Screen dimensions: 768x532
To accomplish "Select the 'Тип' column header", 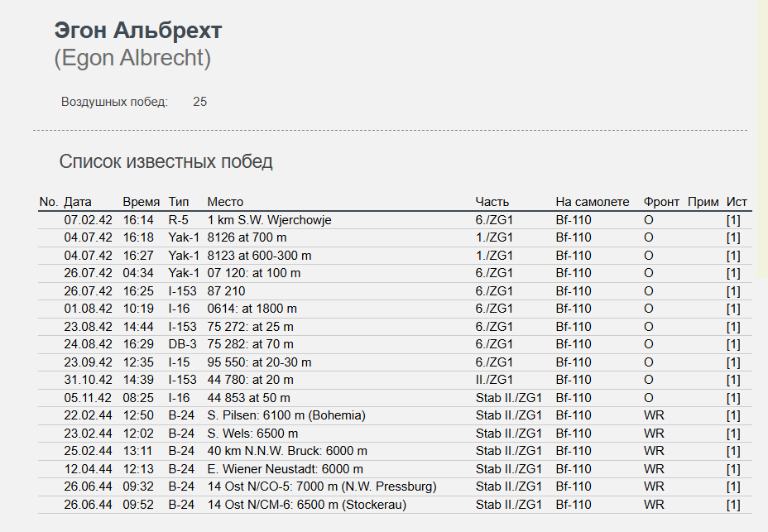I will (x=179, y=202).
